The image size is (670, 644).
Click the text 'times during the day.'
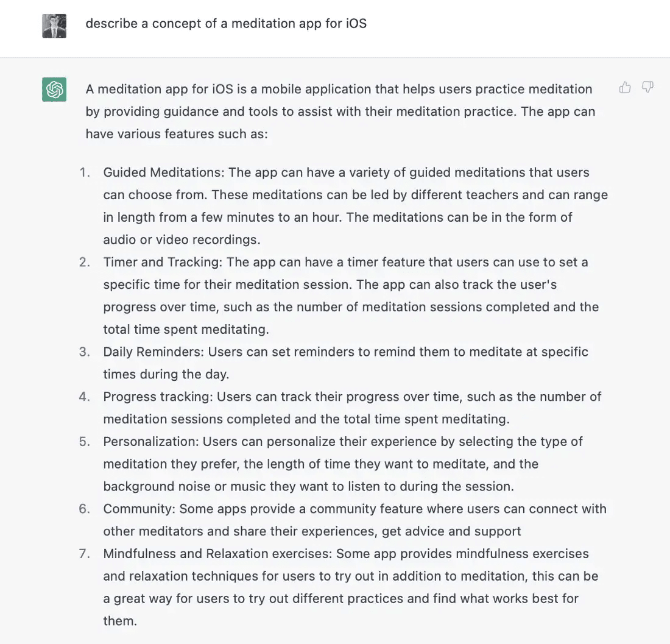(x=166, y=374)
